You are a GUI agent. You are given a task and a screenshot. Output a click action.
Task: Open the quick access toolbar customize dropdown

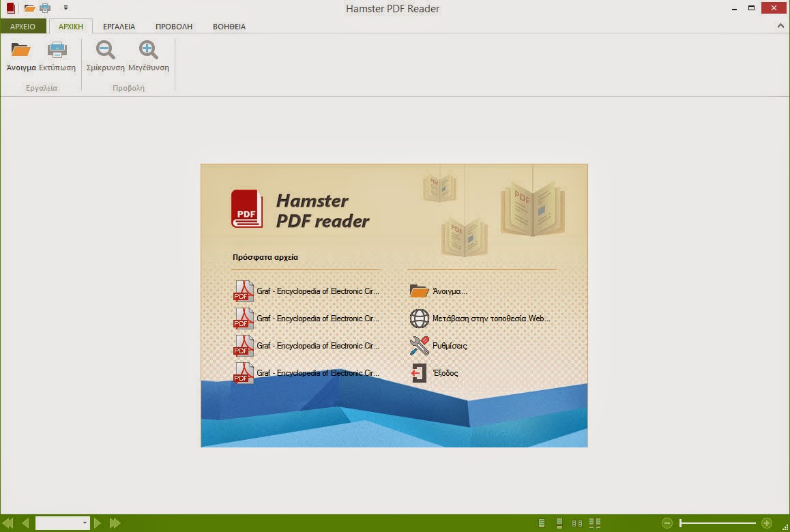[65, 8]
